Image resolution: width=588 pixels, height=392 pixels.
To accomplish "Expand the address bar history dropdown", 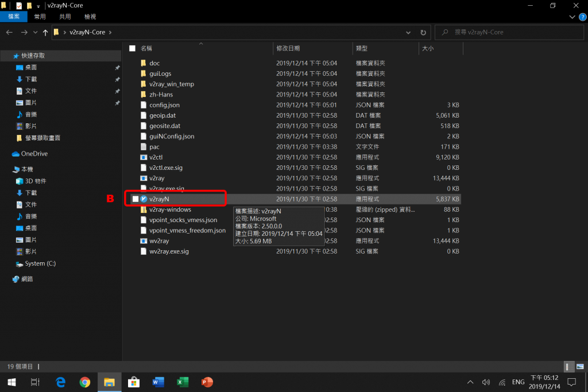I will 408,32.
